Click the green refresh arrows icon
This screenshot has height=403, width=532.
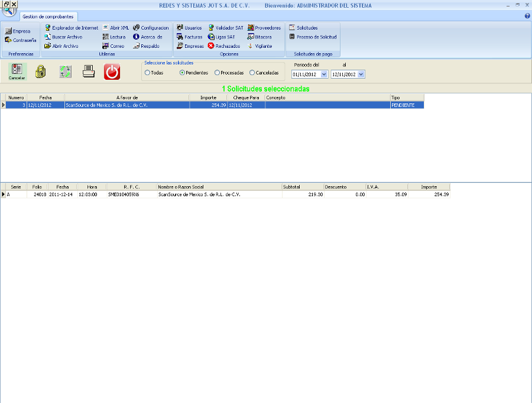[65, 71]
